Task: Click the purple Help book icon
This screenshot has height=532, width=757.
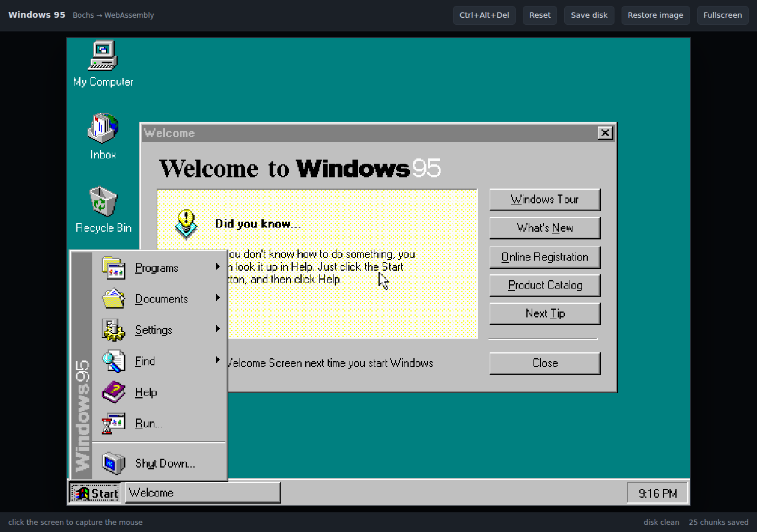Action: (113, 392)
